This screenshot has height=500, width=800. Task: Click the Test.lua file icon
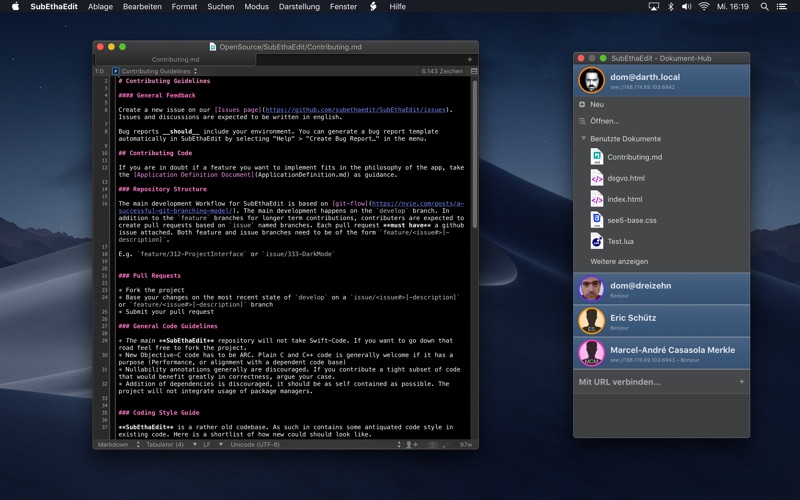point(597,241)
